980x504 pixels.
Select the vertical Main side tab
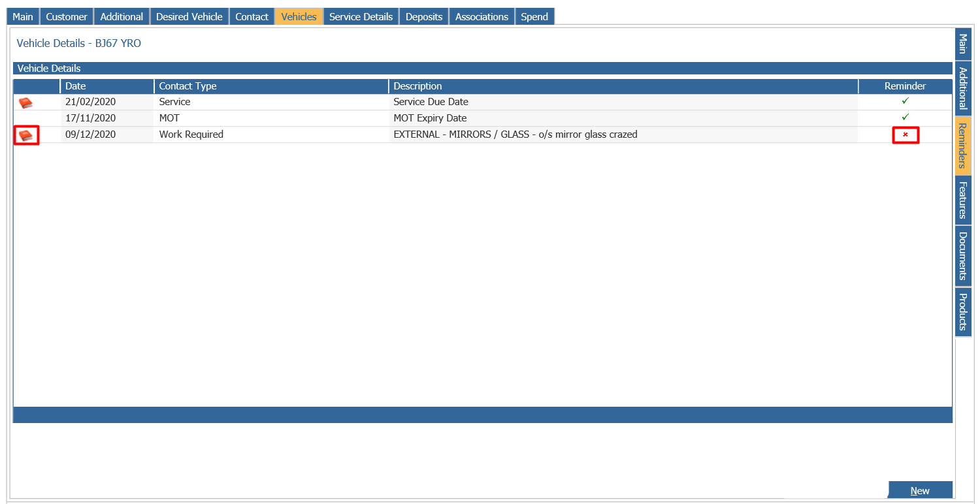tap(963, 44)
